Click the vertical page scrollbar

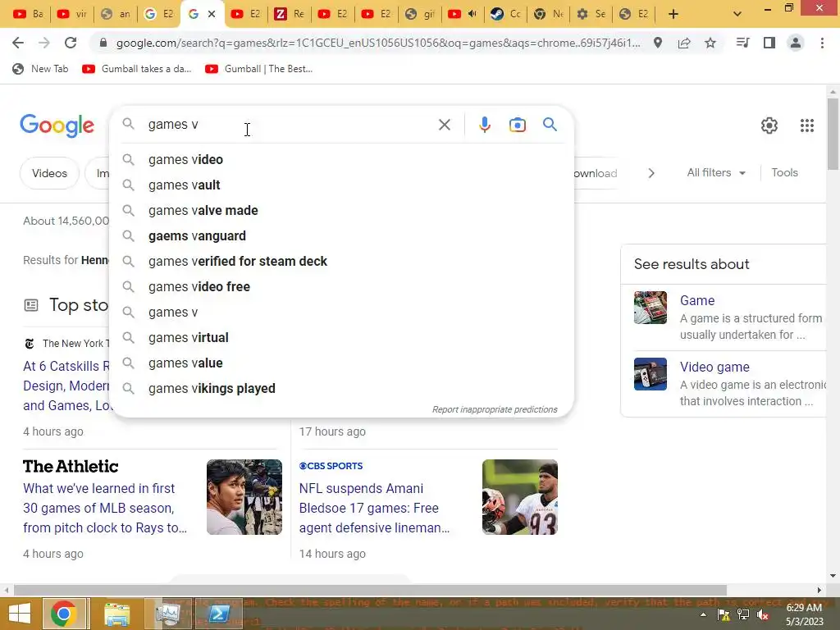(x=833, y=134)
